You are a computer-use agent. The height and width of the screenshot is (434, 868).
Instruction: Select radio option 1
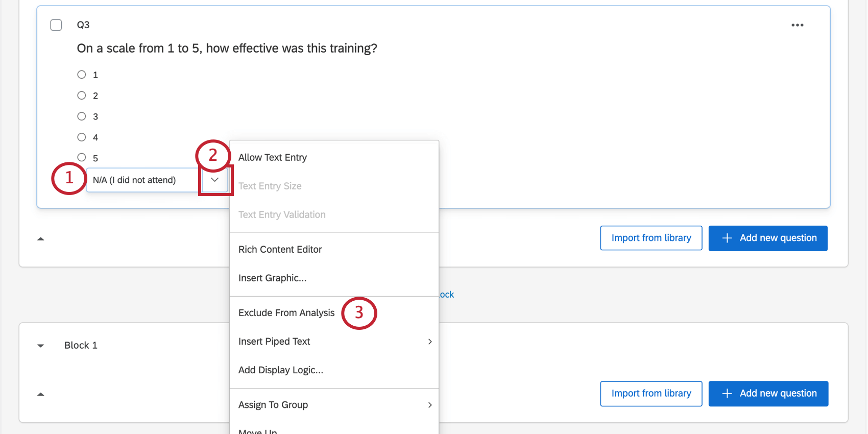(82, 75)
